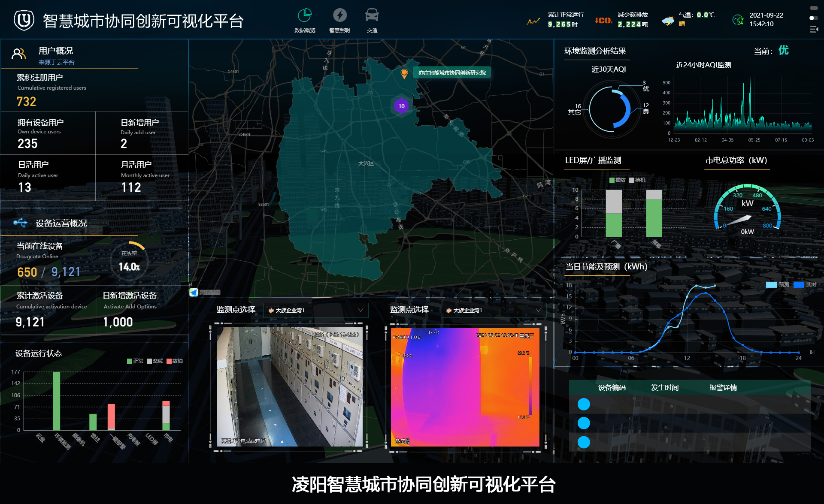This screenshot has width=824, height=504.
Task: Switch to the 市电总功率 (kW) tab
Action: (736, 160)
